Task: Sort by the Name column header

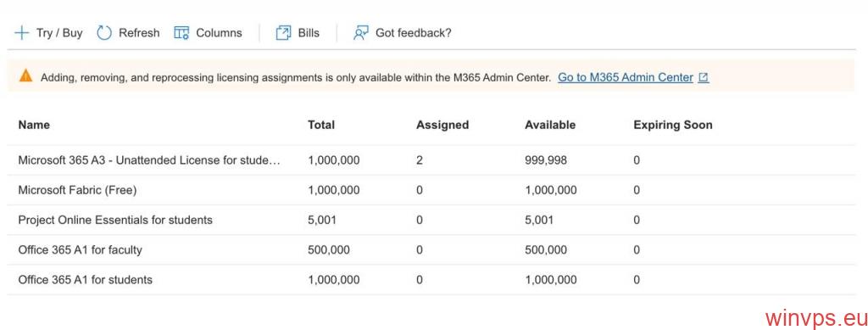Action: click(34, 125)
